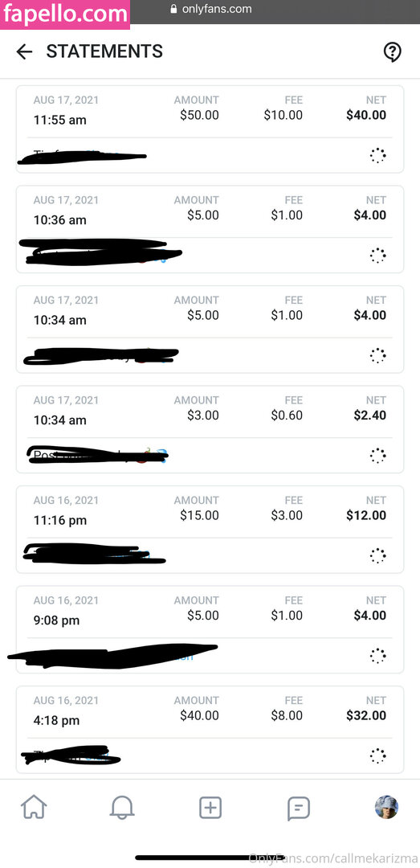Tap the iOS home indicator bar

(x=210, y=858)
